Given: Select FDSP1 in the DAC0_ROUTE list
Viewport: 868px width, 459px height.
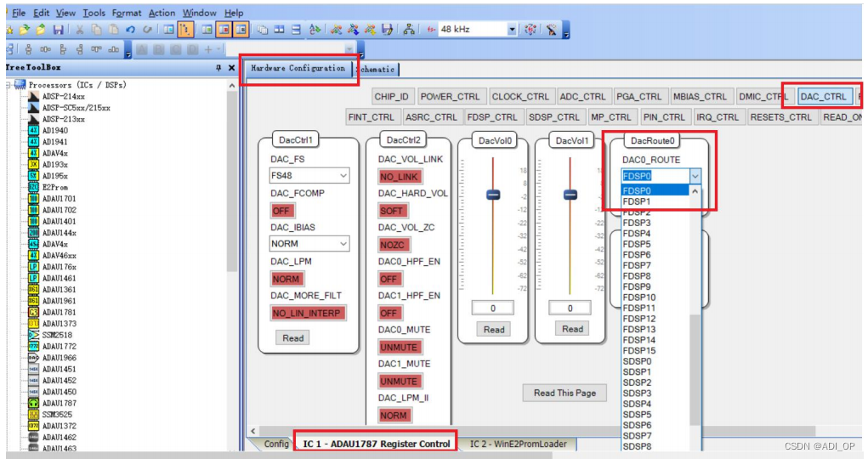Looking at the screenshot, I should tap(637, 201).
